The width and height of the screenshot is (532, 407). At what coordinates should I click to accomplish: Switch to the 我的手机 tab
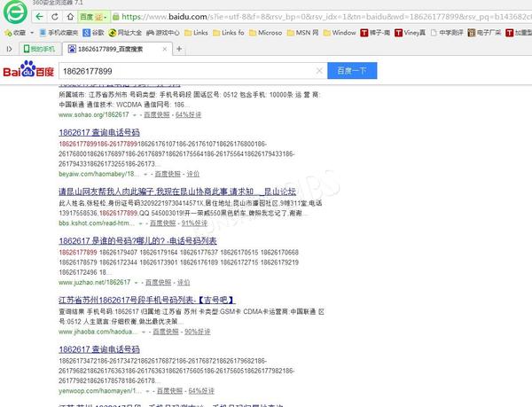[39, 49]
